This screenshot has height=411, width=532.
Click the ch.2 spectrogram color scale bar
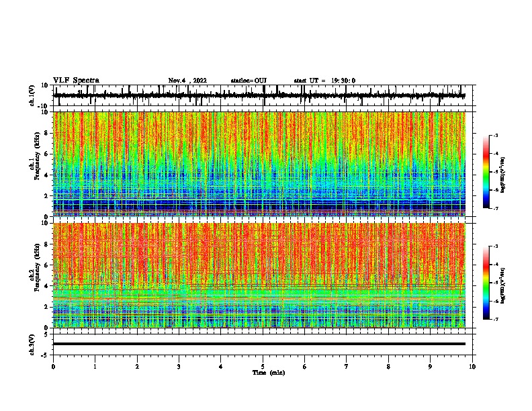click(486, 283)
